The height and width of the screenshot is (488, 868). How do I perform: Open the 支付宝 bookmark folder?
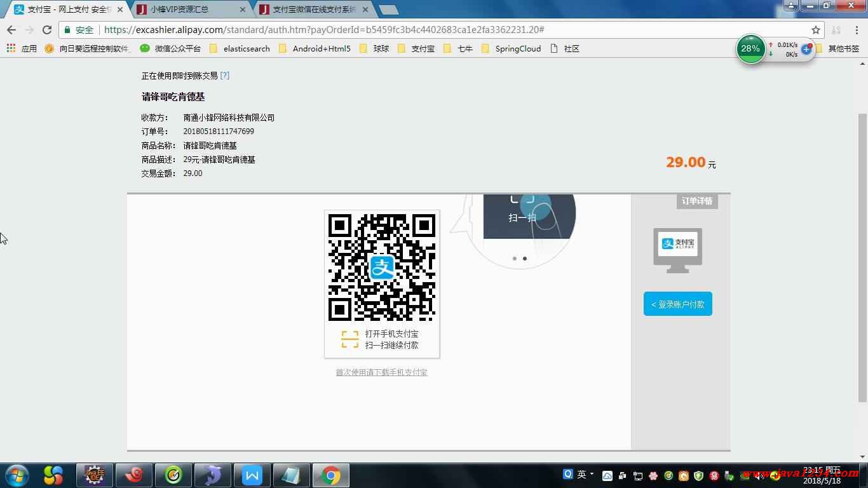416,48
